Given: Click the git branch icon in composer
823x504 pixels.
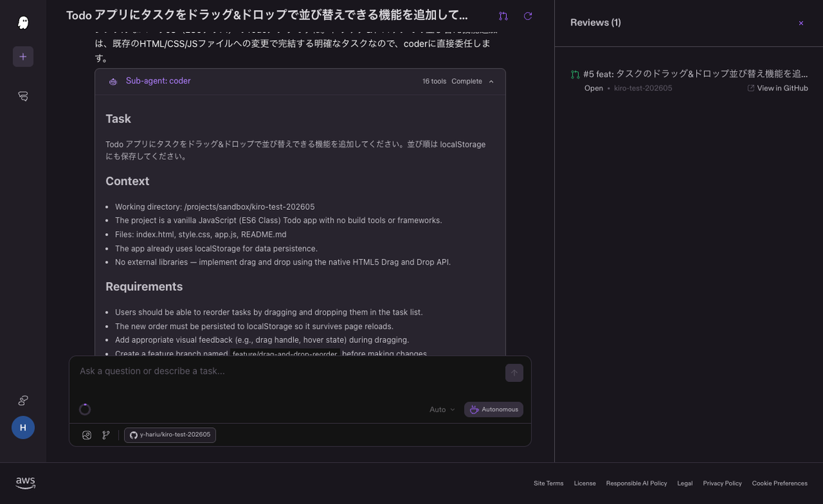Looking at the screenshot, I should pos(106,435).
